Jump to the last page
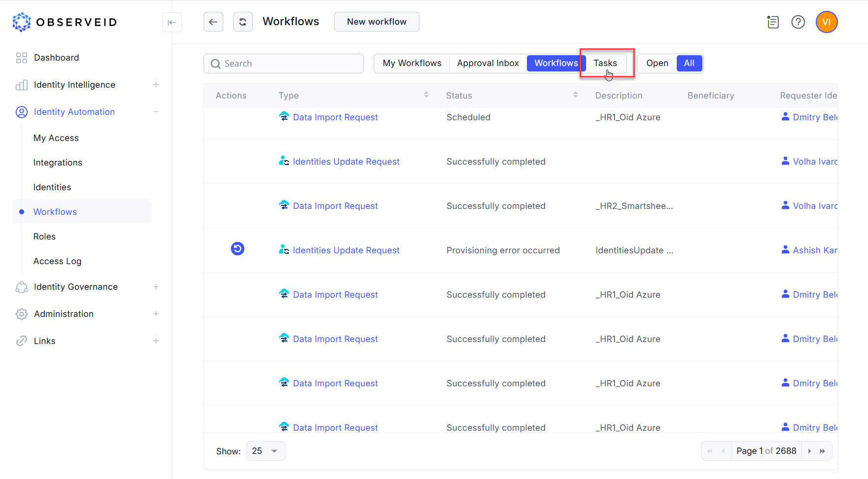The width and height of the screenshot is (868, 479). pyautogui.click(x=822, y=451)
